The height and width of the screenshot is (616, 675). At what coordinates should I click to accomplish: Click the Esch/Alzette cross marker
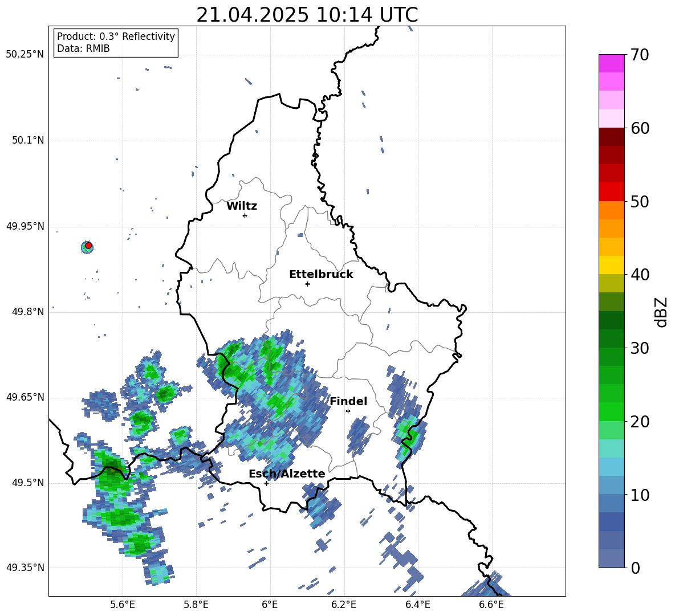click(x=266, y=483)
